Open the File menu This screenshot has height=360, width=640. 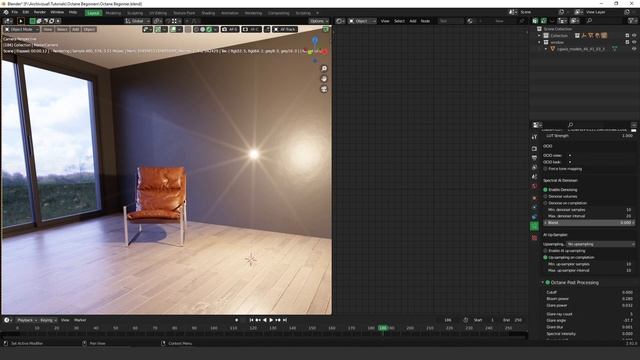point(15,12)
